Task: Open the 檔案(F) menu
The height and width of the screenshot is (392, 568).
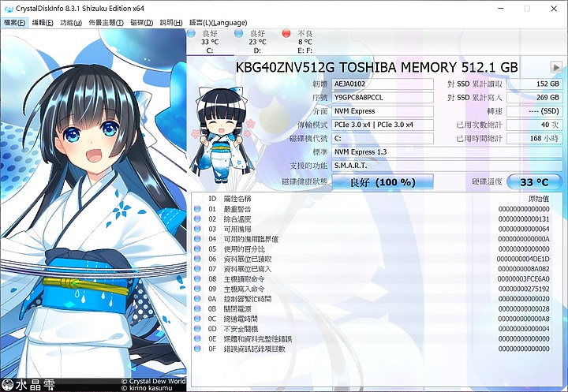Action: (x=14, y=22)
